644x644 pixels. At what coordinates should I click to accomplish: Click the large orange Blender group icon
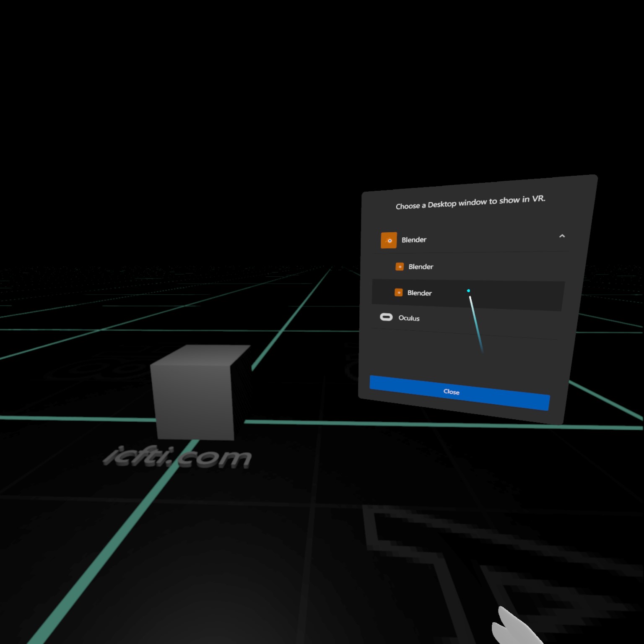(x=388, y=240)
